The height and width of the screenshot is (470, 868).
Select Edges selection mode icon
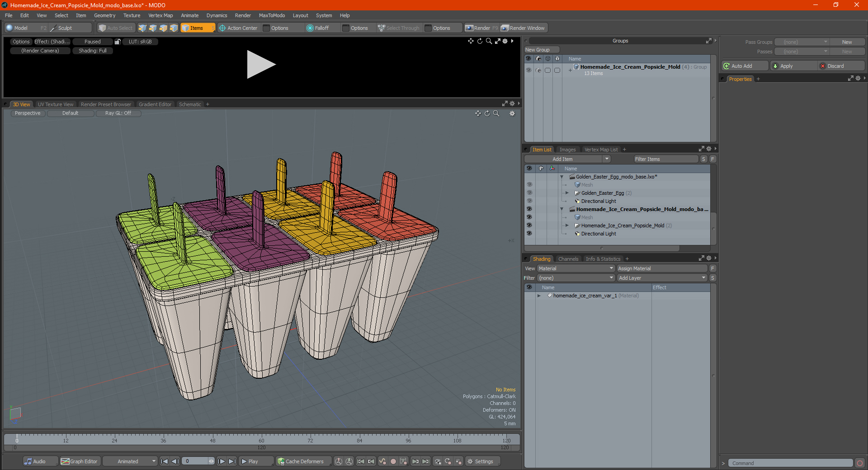point(153,28)
